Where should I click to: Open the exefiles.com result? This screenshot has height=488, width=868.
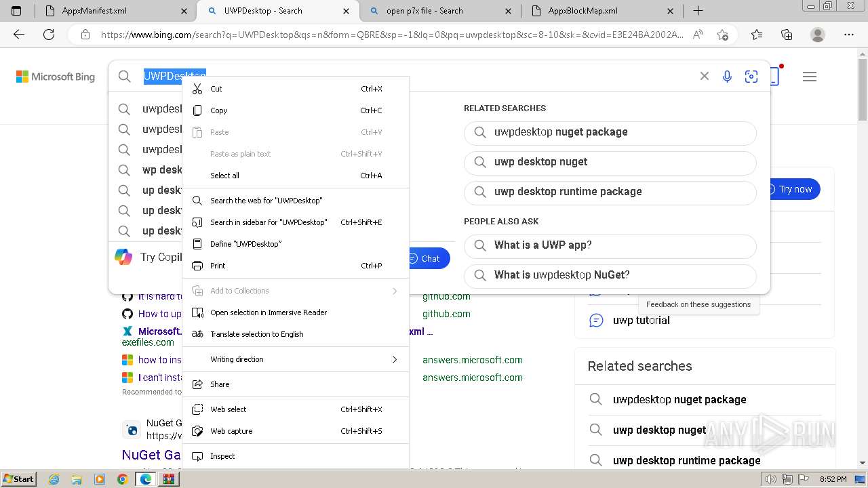pos(148,342)
